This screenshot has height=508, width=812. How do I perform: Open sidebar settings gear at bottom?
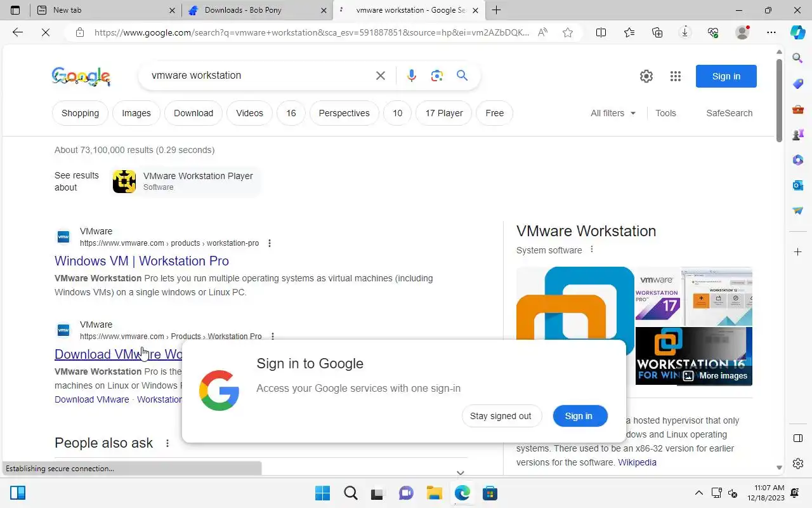(798, 464)
